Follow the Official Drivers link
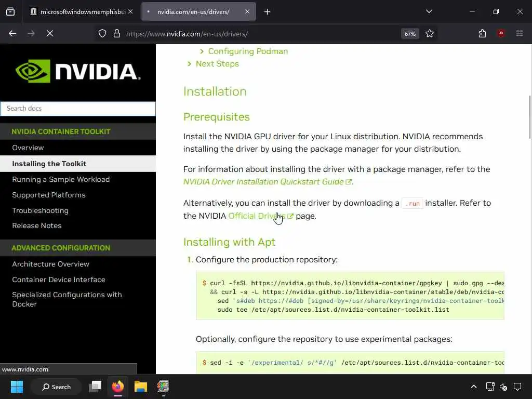This screenshot has height=399, width=532. click(257, 216)
